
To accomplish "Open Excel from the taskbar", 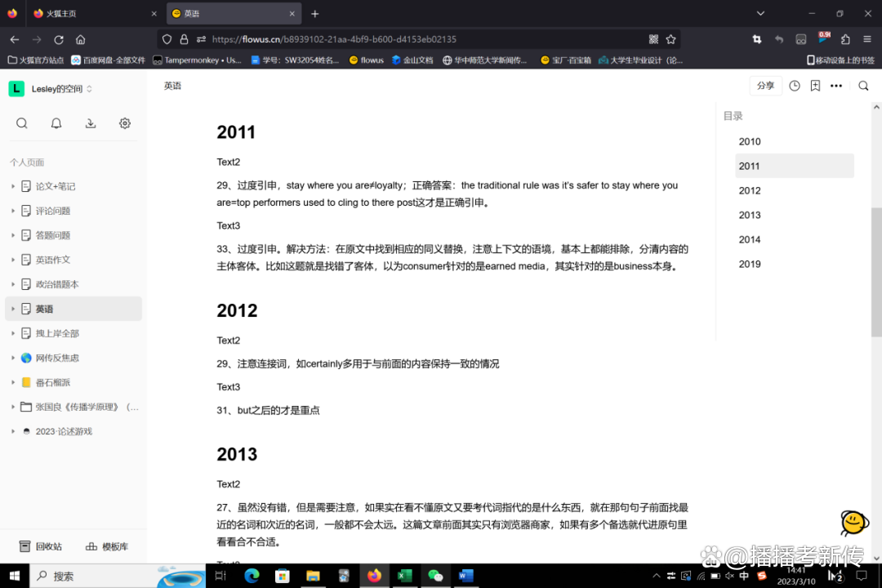I will [x=404, y=576].
